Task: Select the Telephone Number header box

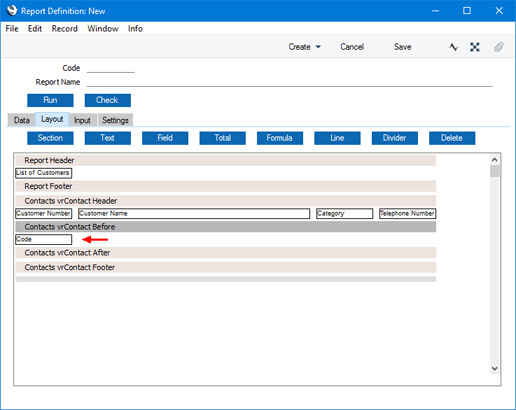Action: tap(408, 213)
